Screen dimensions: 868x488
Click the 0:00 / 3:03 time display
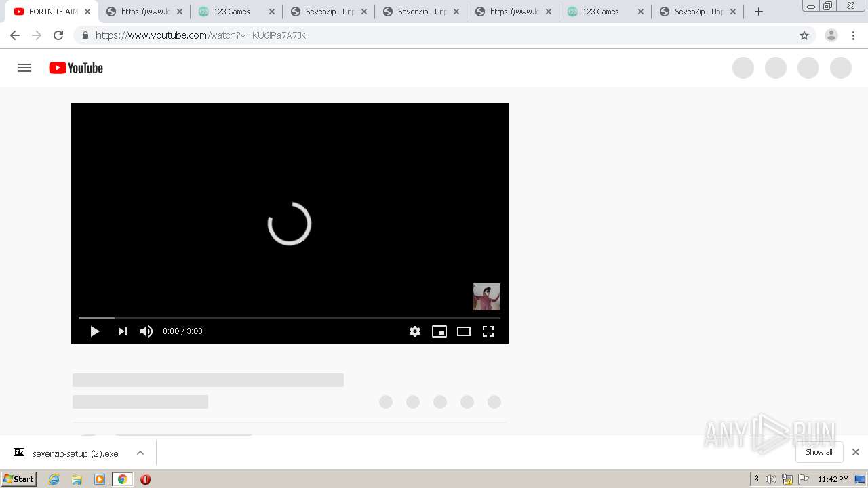[182, 331]
